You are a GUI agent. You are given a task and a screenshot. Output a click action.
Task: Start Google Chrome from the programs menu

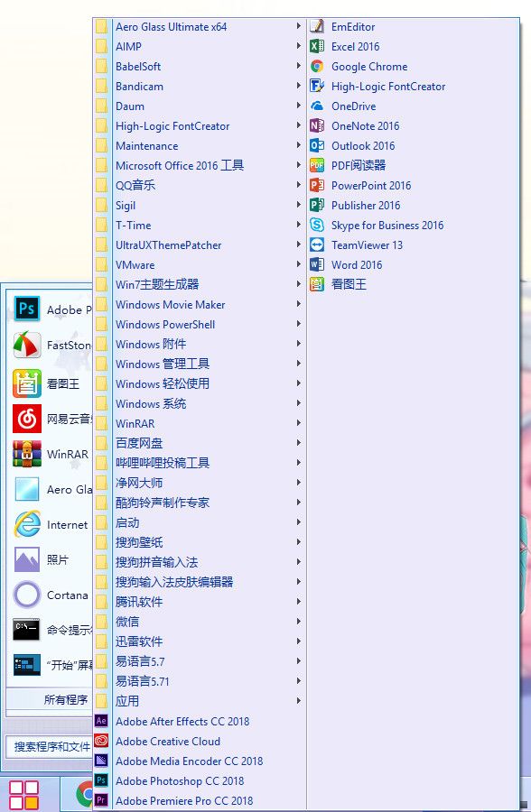(x=413, y=66)
